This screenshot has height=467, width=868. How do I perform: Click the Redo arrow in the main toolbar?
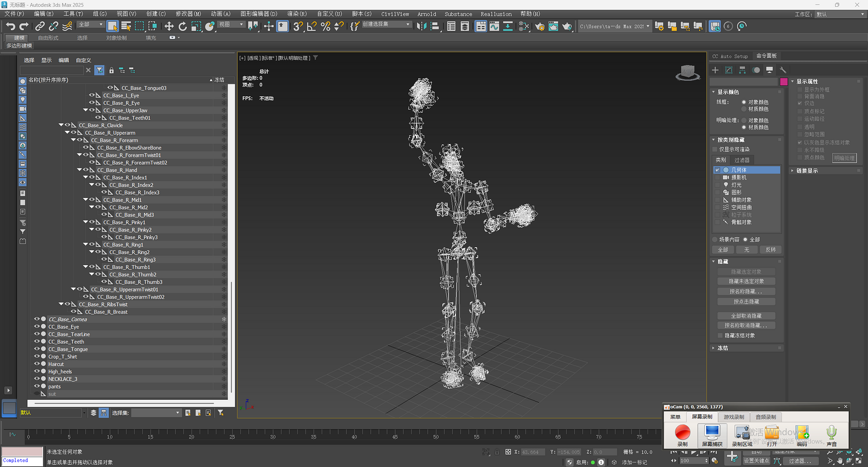coord(24,26)
